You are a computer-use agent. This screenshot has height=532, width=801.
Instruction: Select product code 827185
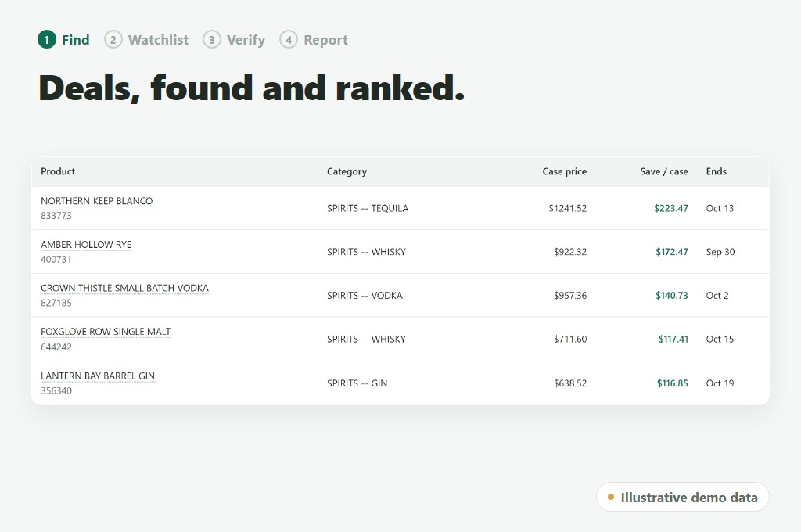pyautogui.click(x=56, y=303)
